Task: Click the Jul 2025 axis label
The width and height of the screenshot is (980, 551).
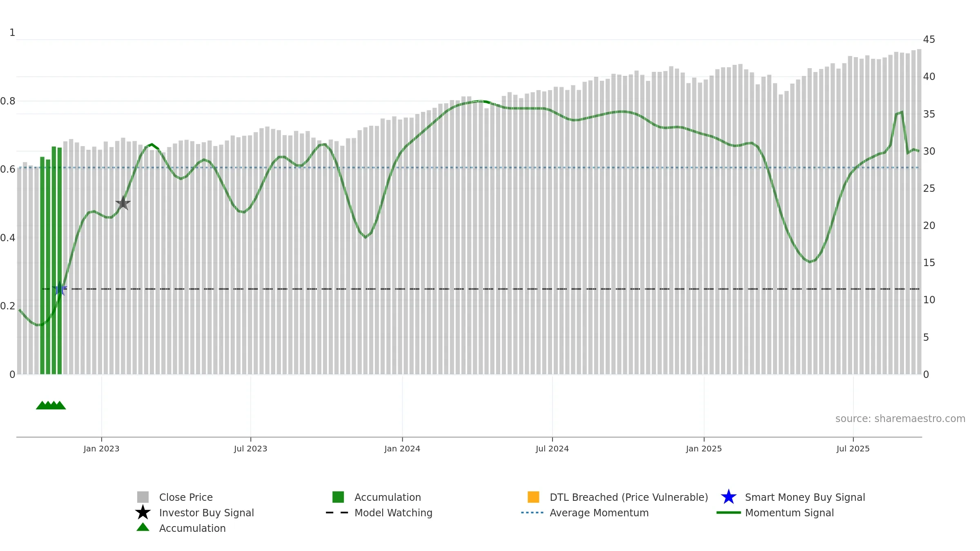Action: pos(853,449)
